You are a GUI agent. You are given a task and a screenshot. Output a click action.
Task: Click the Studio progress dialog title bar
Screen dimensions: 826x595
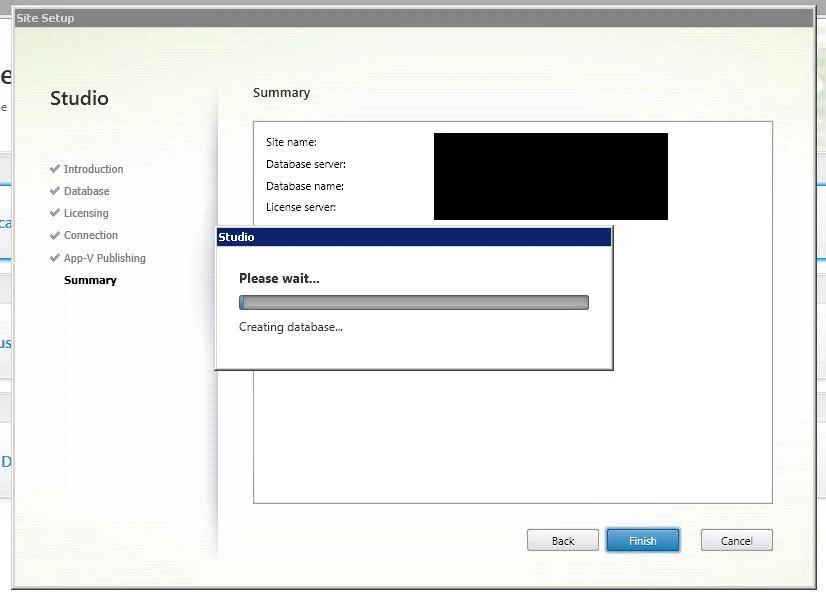[414, 237]
